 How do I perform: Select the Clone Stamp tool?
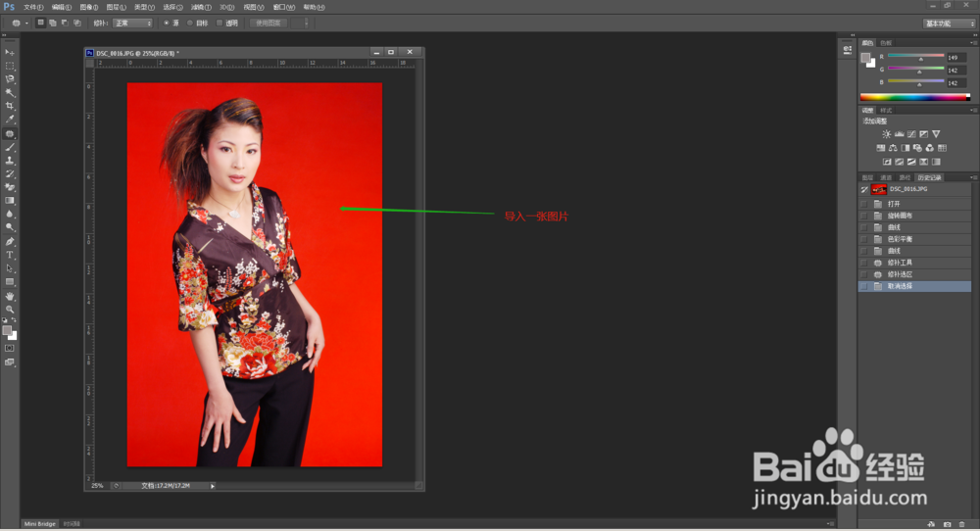coord(10,161)
